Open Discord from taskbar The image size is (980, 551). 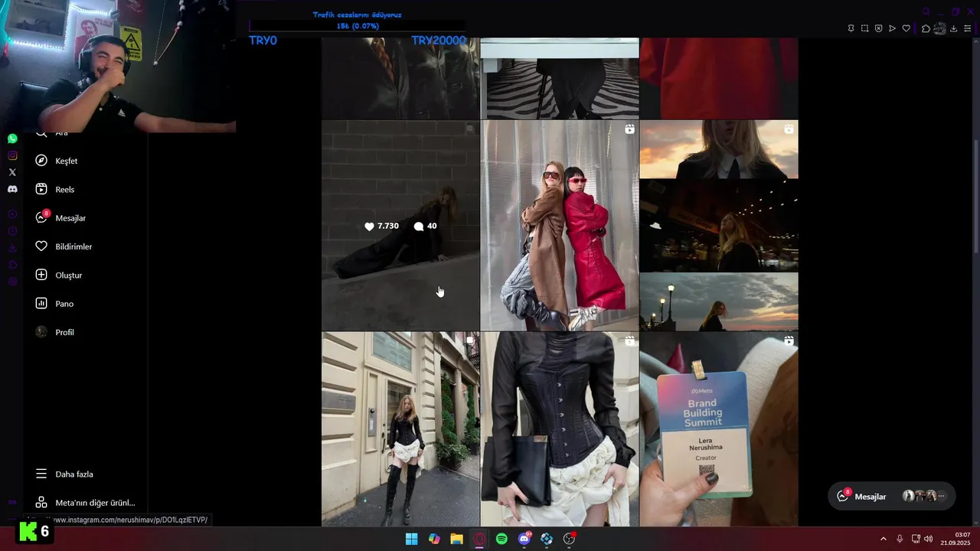[x=524, y=539]
